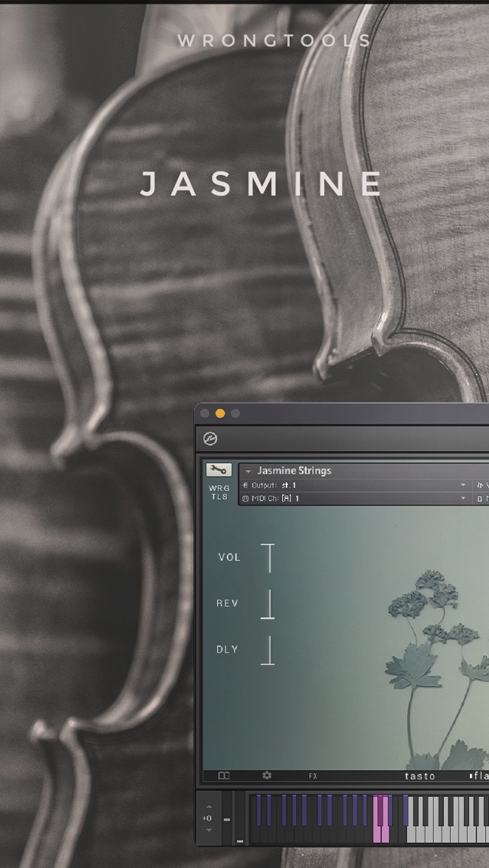Adjust the DLY slider
This screenshot has width=489, height=868.
point(269,650)
